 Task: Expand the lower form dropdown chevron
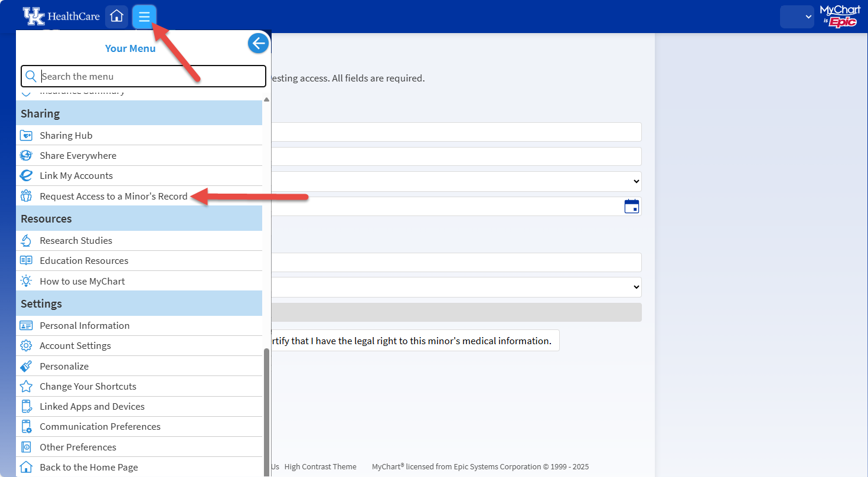pyautogui.click(x=637, y=287)
